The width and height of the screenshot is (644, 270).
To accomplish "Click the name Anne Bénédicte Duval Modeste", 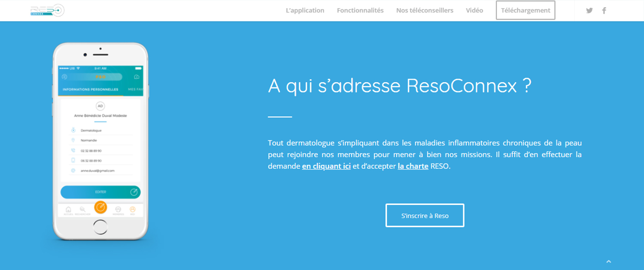I will click(x=100, y=116).
